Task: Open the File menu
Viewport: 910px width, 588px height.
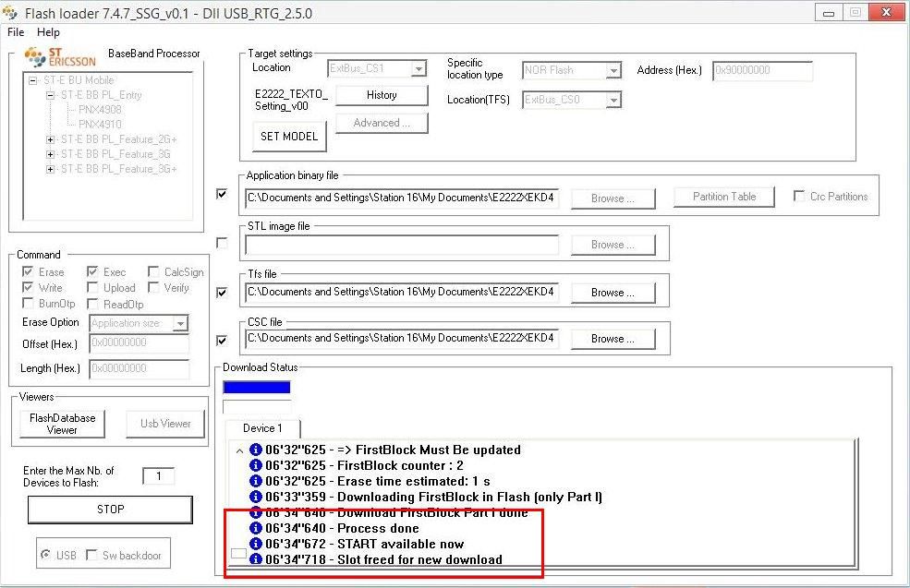Action: pos(16,32)
